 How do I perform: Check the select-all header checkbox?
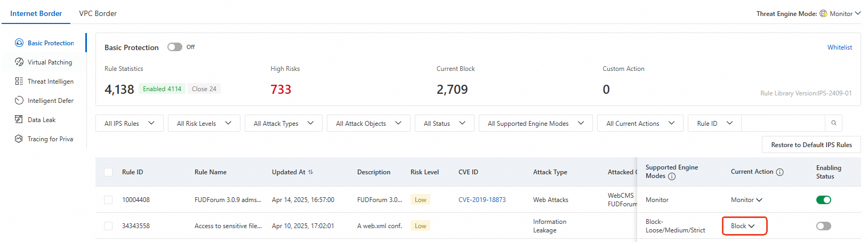[108, 172]
